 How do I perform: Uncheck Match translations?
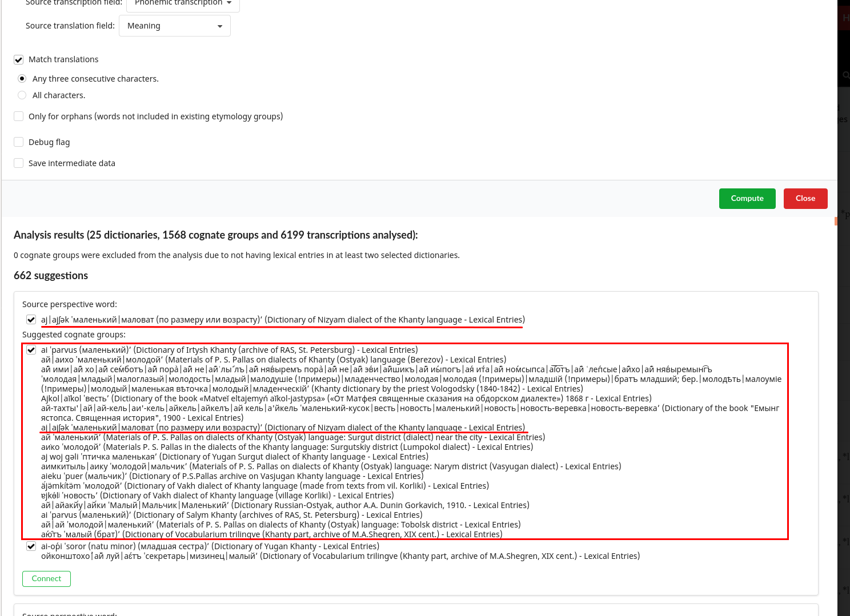(x=19, y=59)
